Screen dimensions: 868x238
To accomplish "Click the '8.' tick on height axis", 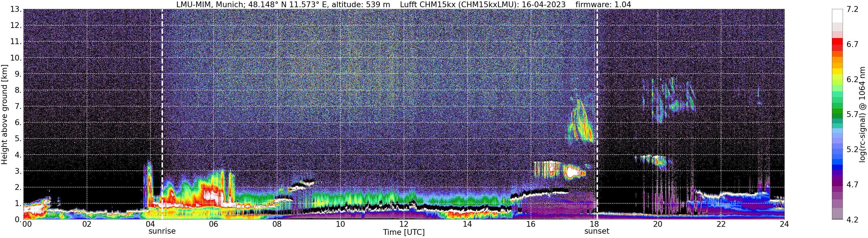I will 18,90.
